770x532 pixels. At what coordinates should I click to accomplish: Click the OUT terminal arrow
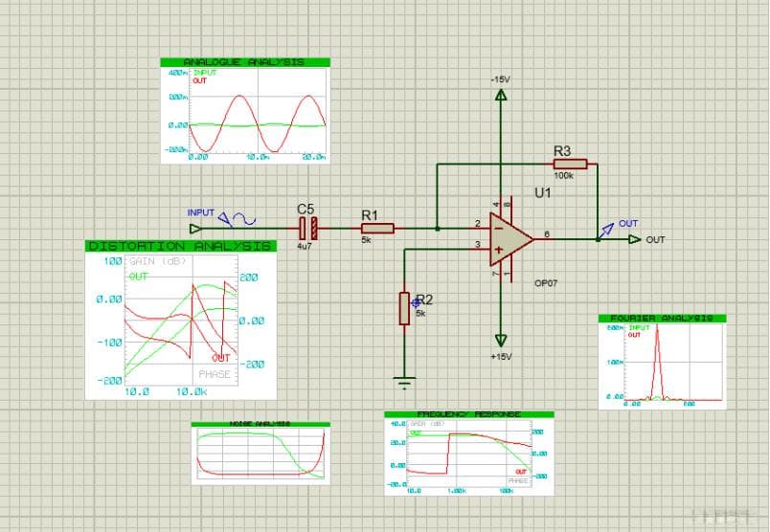[x=635, y=239]
